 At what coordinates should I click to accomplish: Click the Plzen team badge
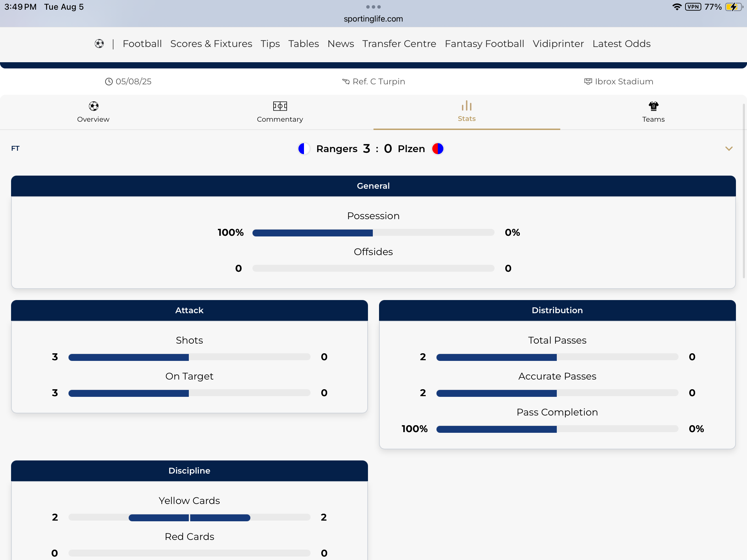[438, 149]
